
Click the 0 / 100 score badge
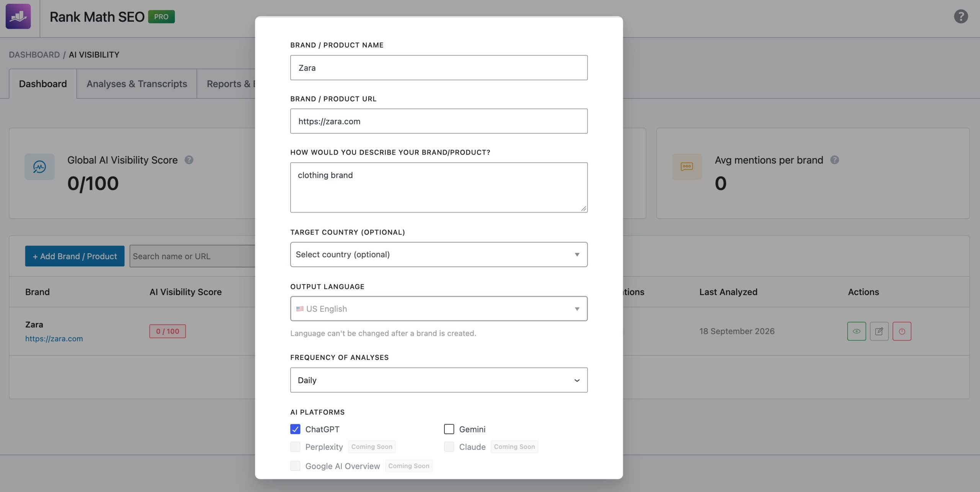[168, 331]
